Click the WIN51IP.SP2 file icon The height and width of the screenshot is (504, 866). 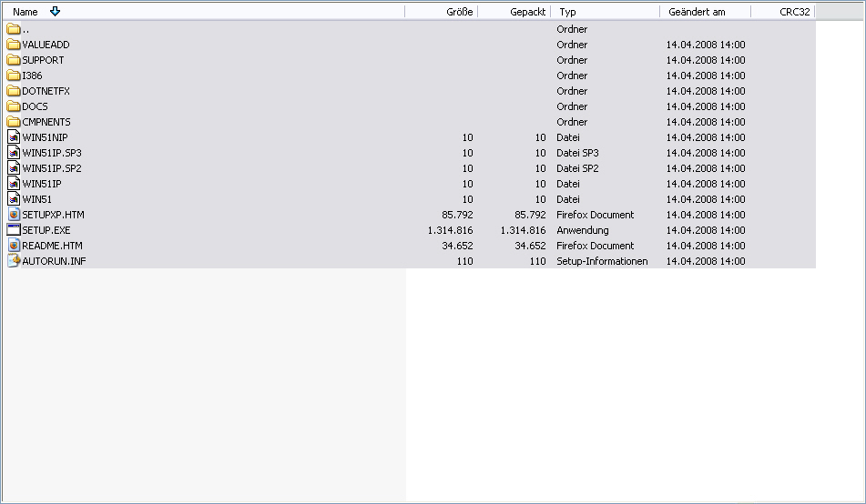tap(14, 168)
